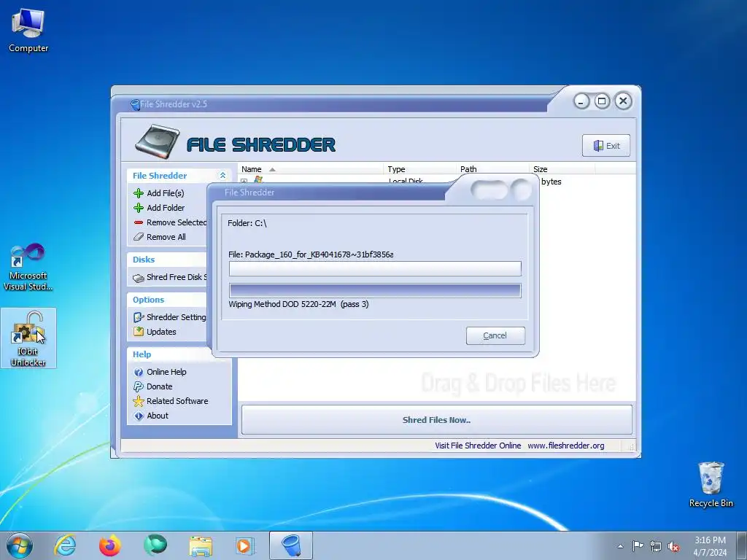Expand the tree node in the file list

244,182
